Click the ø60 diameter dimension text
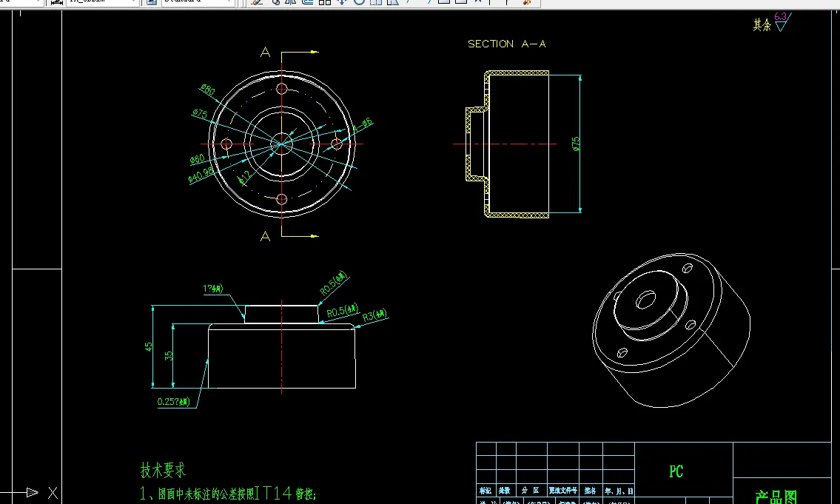This screenshot has width=840, height=504. [197, 159]
